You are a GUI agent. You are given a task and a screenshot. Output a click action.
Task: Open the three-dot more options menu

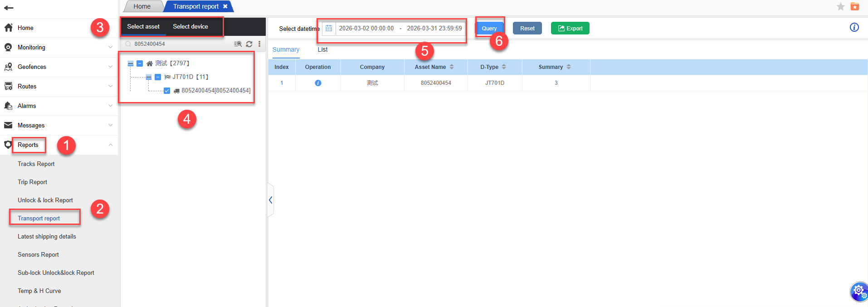click(259, 44)
